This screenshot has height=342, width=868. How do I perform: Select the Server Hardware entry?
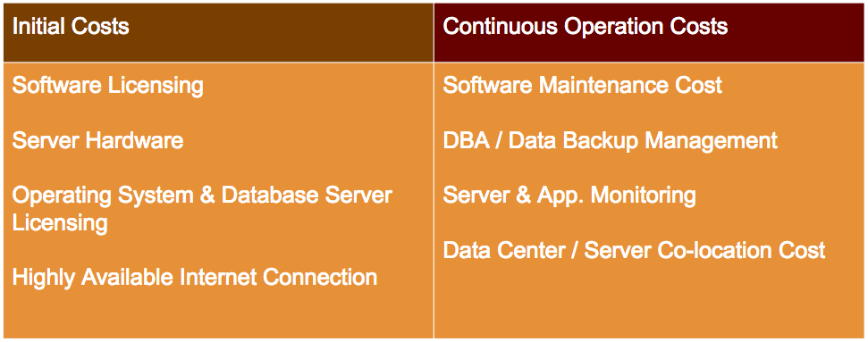coord(97,140)
